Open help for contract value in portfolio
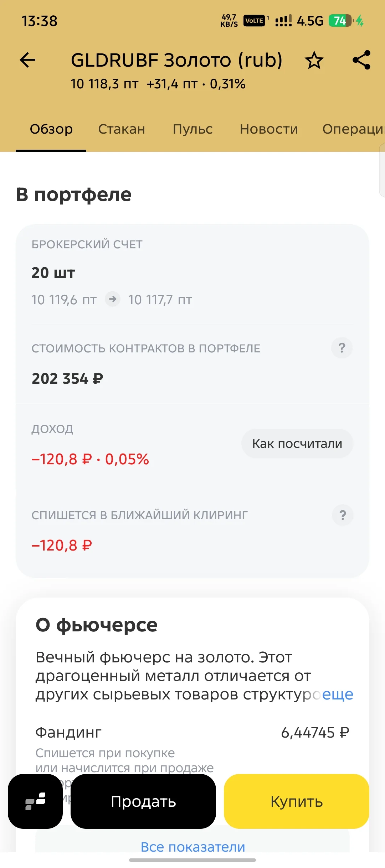 [342, 348]
